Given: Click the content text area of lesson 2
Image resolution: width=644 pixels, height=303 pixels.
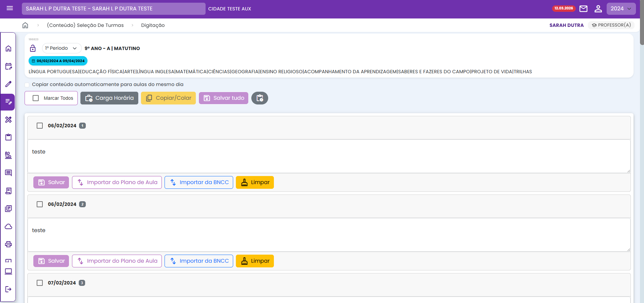Looking at the screenshot, I should point(329,235).
